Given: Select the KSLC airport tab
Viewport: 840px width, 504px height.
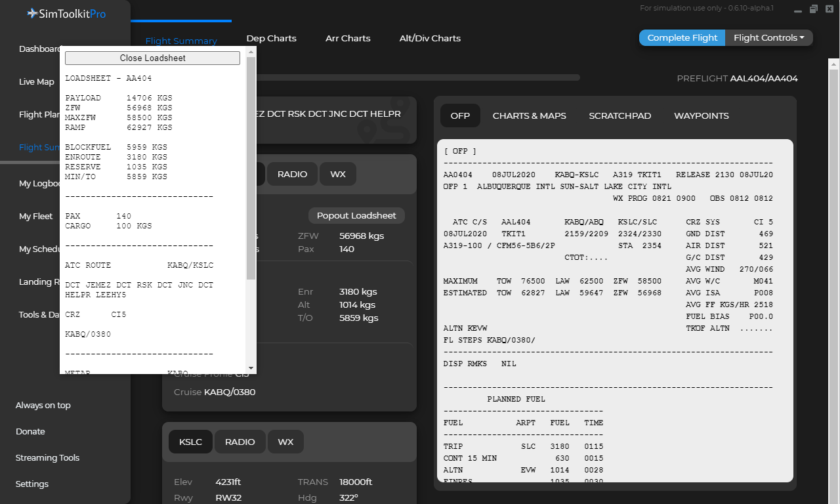Looking at the screenshot, I should coord(190,442).
